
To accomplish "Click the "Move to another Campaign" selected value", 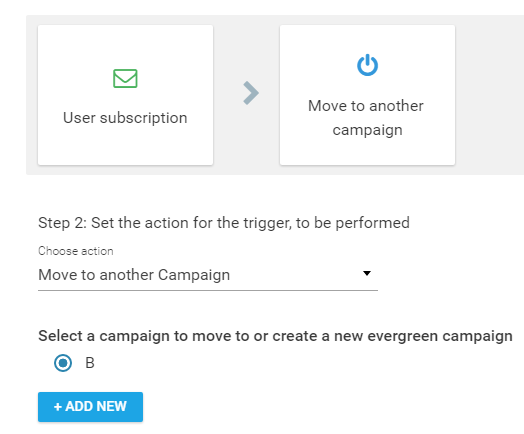I will (134, 275).
